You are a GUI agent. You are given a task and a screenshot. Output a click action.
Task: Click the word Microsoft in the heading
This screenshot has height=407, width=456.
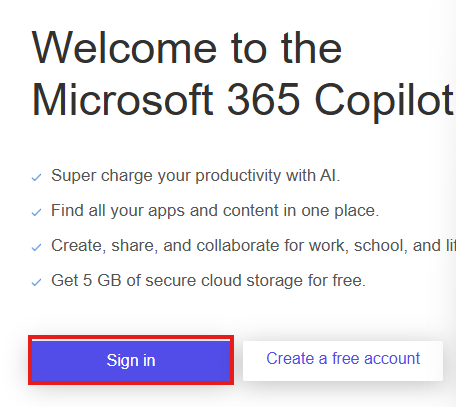pos(122,100)
